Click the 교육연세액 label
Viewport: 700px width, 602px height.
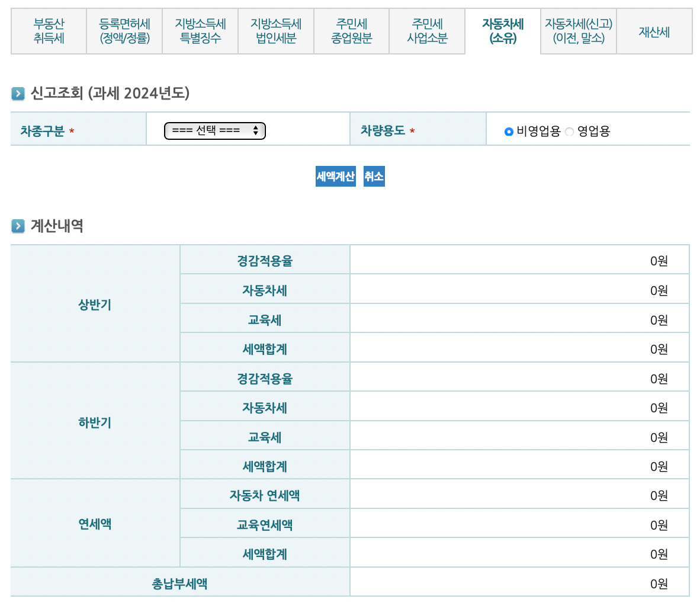[x=265, y=525]
